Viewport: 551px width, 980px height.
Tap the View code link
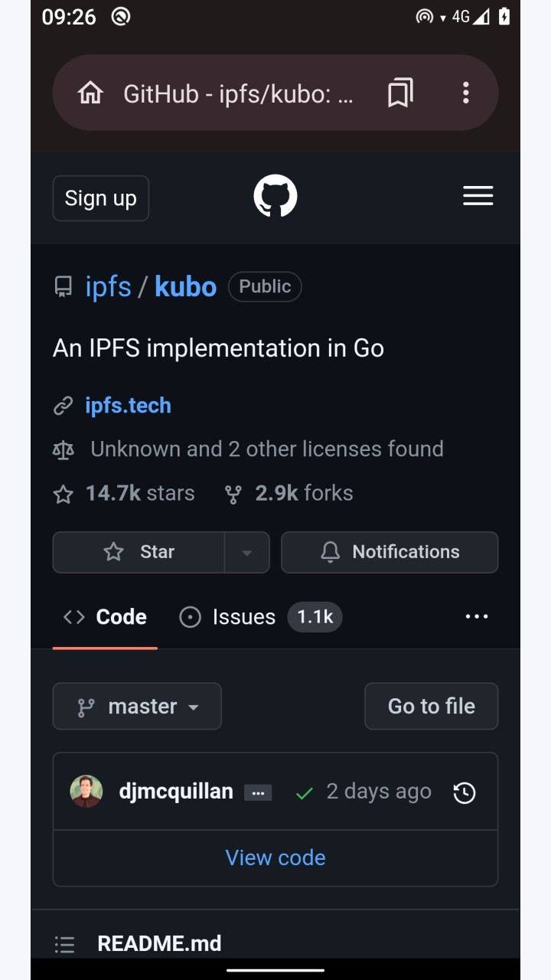275,857
